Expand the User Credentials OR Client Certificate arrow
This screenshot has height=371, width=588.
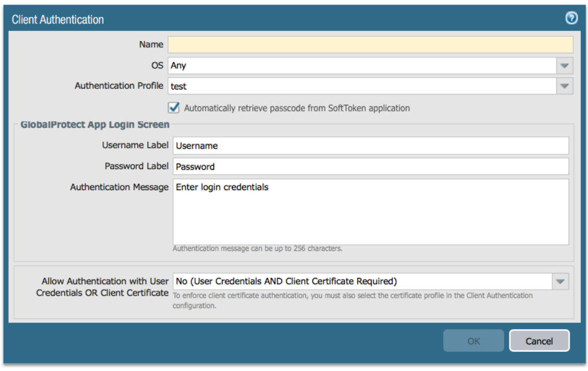pyautogui.click(x=560, y=282)
